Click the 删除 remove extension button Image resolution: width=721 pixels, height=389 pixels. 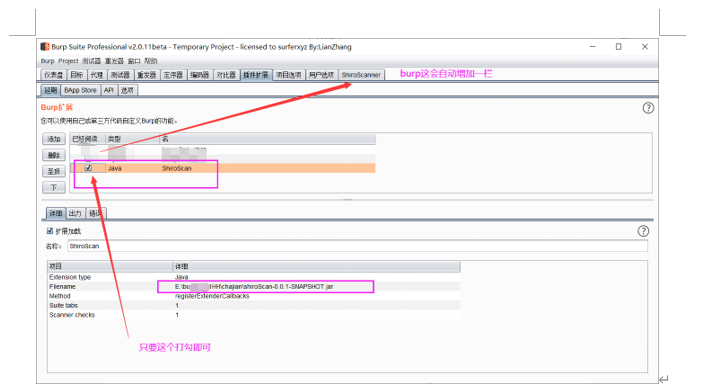point(54,155)
